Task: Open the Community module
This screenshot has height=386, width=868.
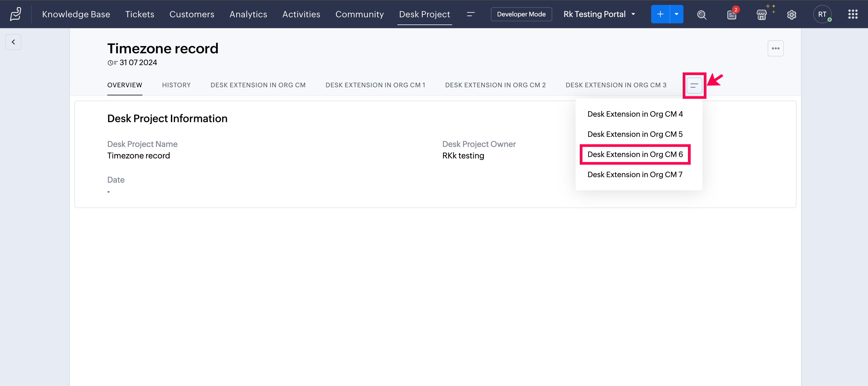Action: (360, 14)
